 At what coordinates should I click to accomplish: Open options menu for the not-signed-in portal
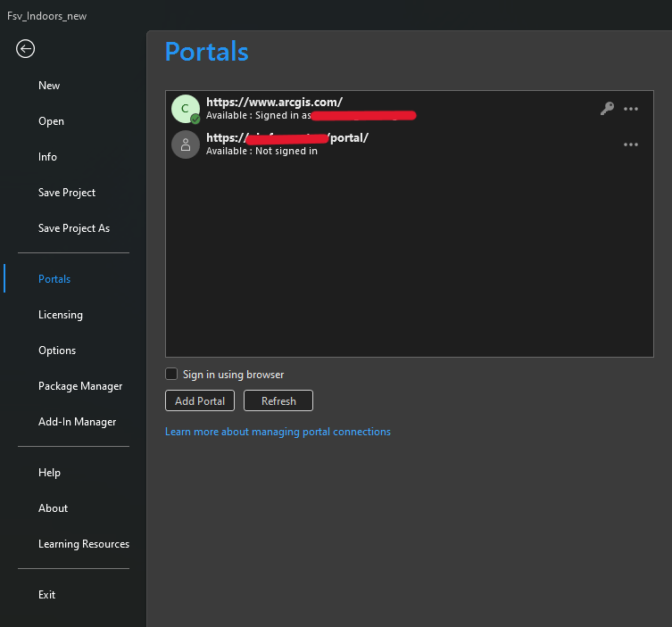(x=631, y=144)
